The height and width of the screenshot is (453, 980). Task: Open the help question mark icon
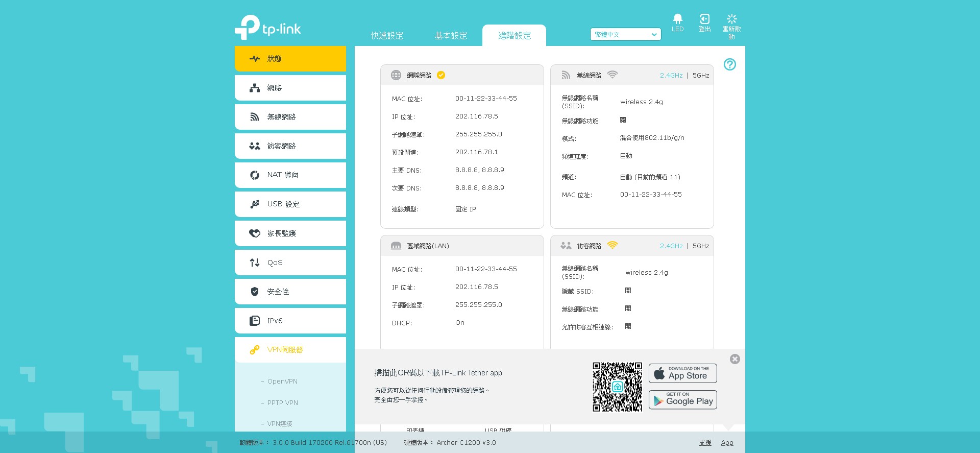[x=730, y=64]
